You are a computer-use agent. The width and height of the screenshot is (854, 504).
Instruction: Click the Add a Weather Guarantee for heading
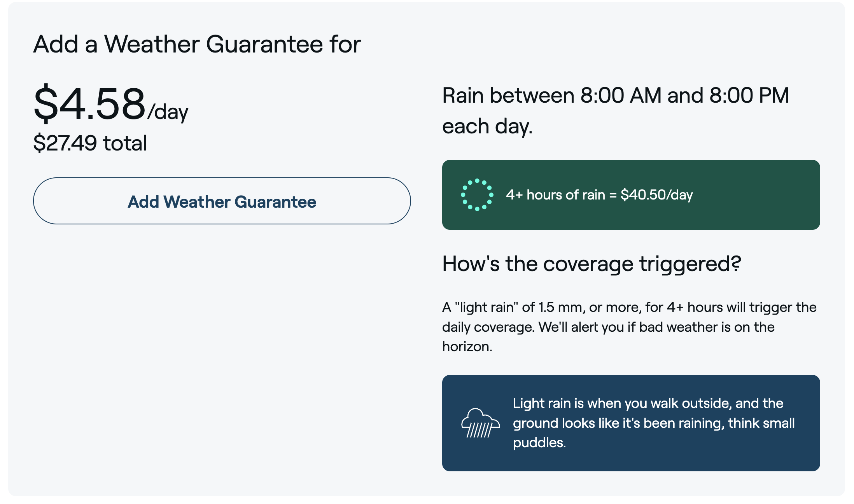[x=197, y=44]
